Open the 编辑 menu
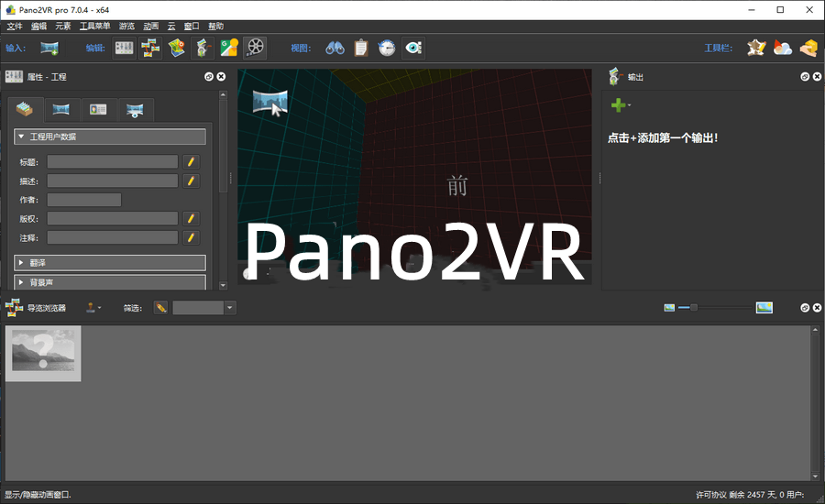Image resolution: width=825 pixels, height=504 pixels. point(38,27)
